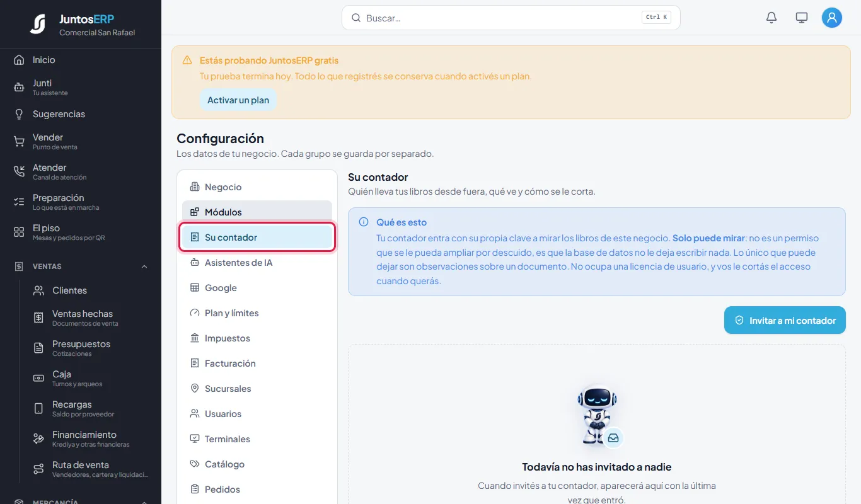This screenshot has height=504, width=861.
Task: Click the Ventas hechas receipt icon
Action: 38,318
